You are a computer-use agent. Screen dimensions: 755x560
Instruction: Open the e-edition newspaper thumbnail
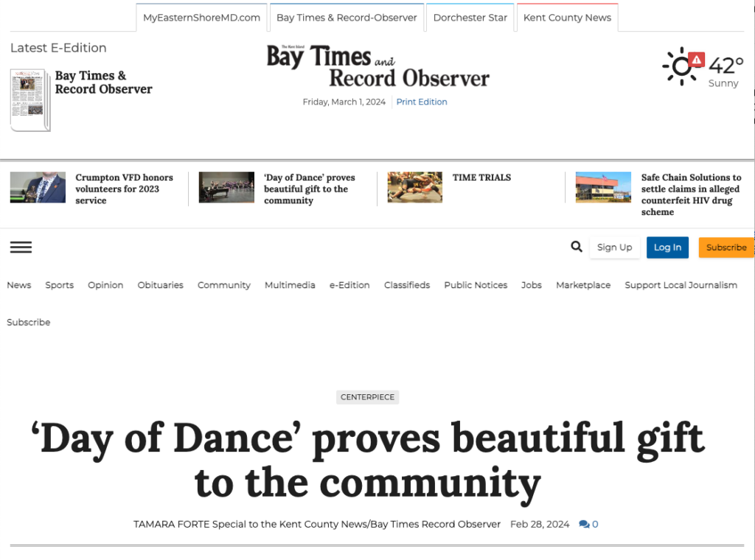(x=29, y=100)
